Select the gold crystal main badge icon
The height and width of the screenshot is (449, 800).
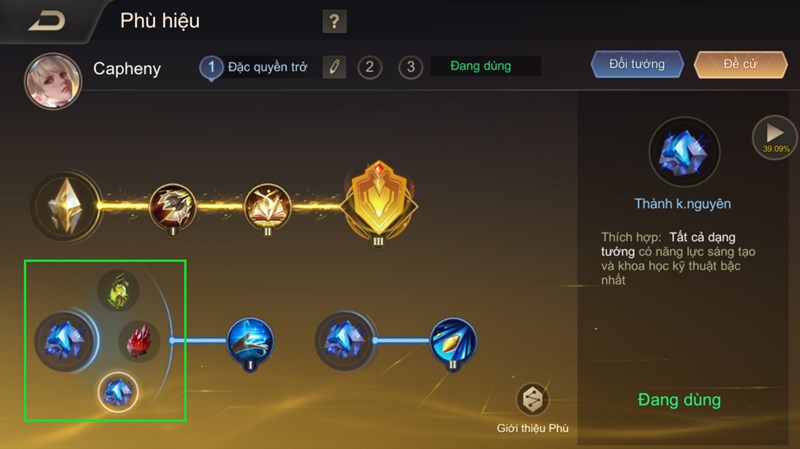(66, 206)
